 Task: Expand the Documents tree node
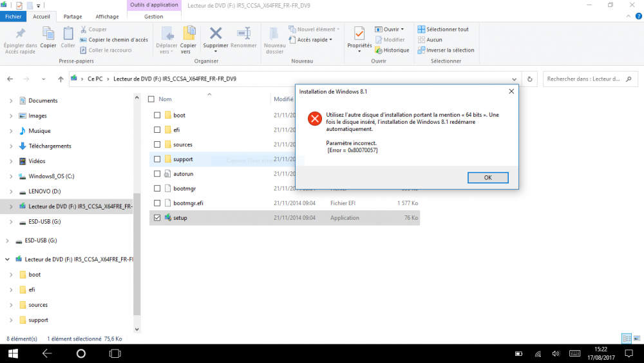[11, 101]
